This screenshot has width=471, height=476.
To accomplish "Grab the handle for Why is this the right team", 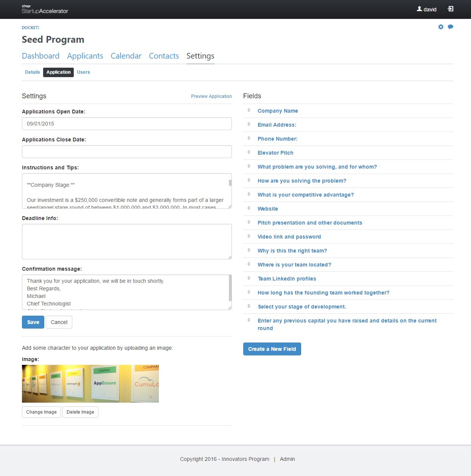I will pyautogui.click(x=249, y=250).
